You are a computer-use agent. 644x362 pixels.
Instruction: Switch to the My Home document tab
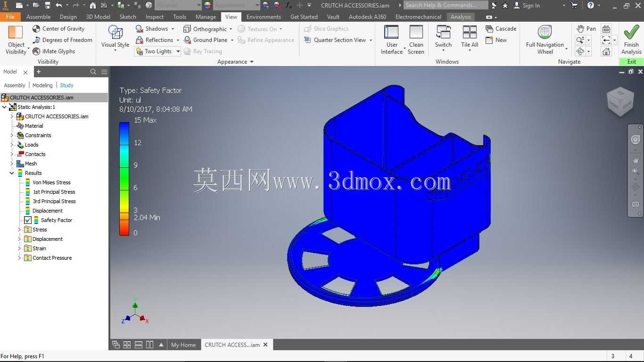click(x=183, y=345)
